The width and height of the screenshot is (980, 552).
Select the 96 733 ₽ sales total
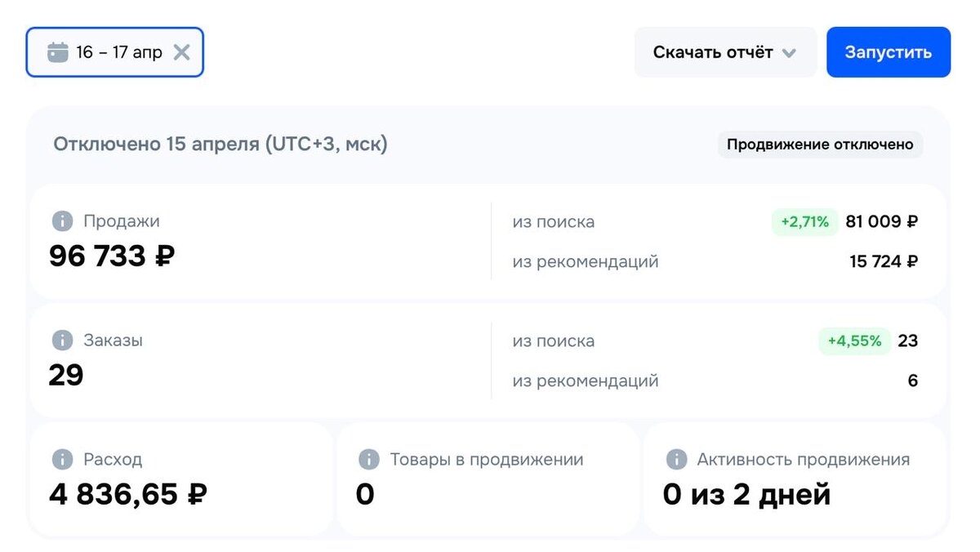(x=112, y=256)
